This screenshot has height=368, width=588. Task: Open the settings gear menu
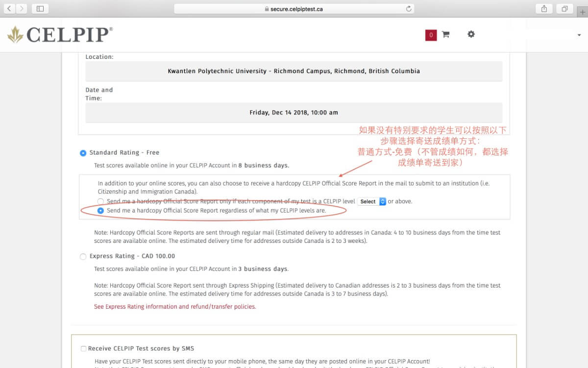[471, 34]
